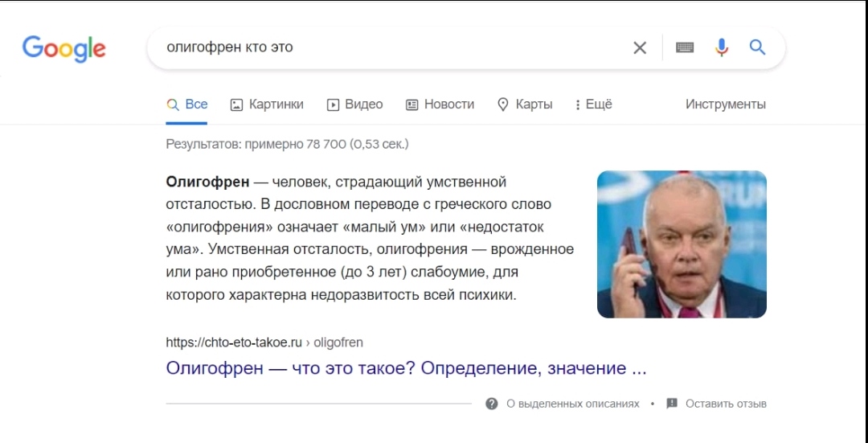Select the Все tab
The height and width of the screenshot is (443, 868).
[187, 104]
